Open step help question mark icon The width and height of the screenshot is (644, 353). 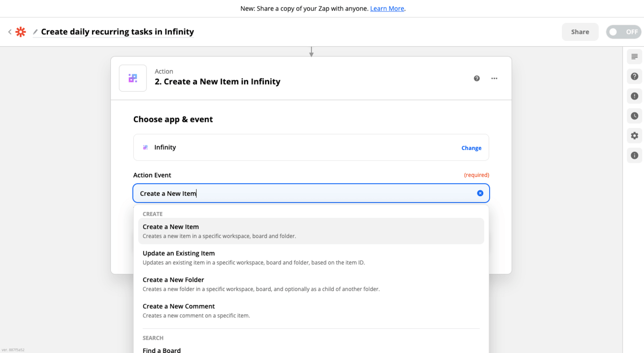[x=477, y=78]
